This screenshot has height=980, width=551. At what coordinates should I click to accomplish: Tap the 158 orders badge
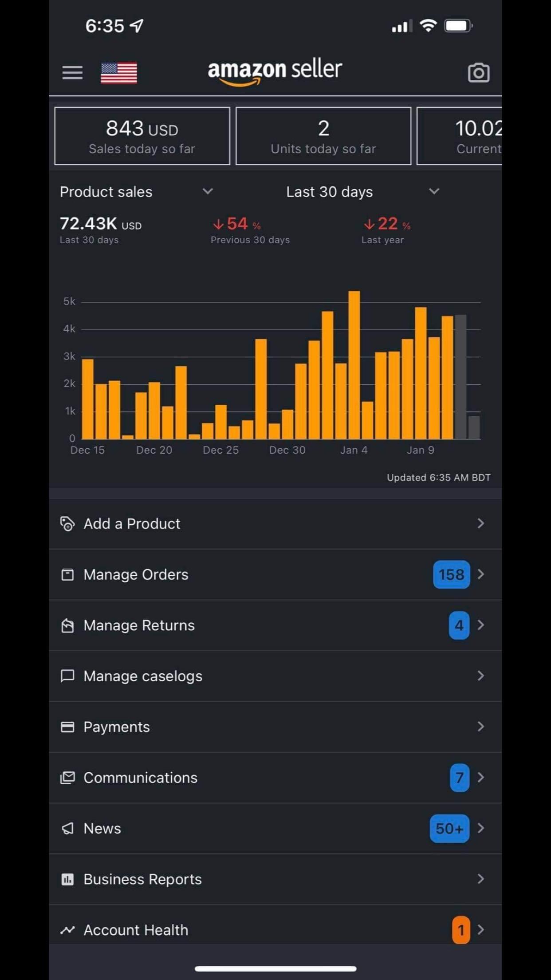(x=451, y=575)
